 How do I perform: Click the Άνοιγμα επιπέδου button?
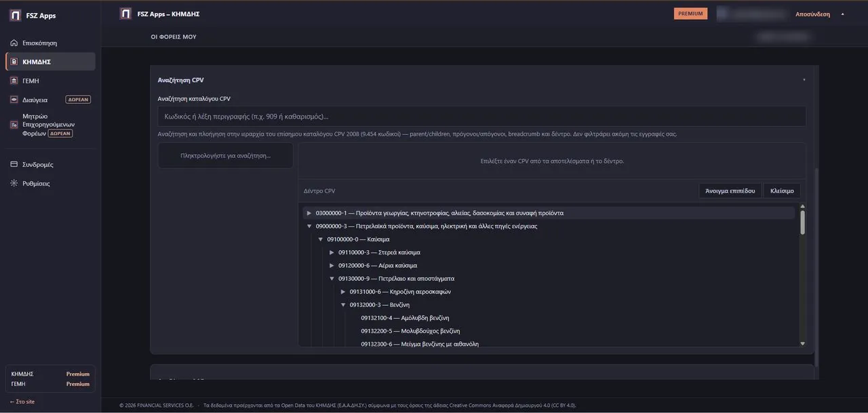[x=730, y=191]
